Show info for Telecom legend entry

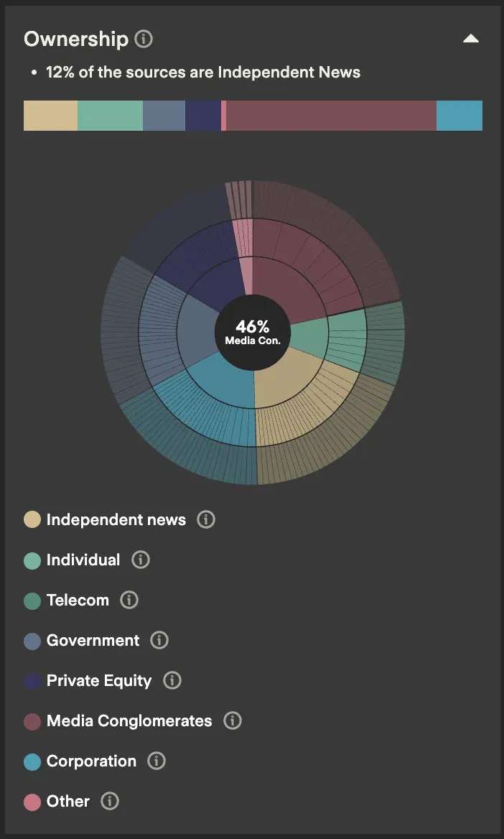click(129, 600)
